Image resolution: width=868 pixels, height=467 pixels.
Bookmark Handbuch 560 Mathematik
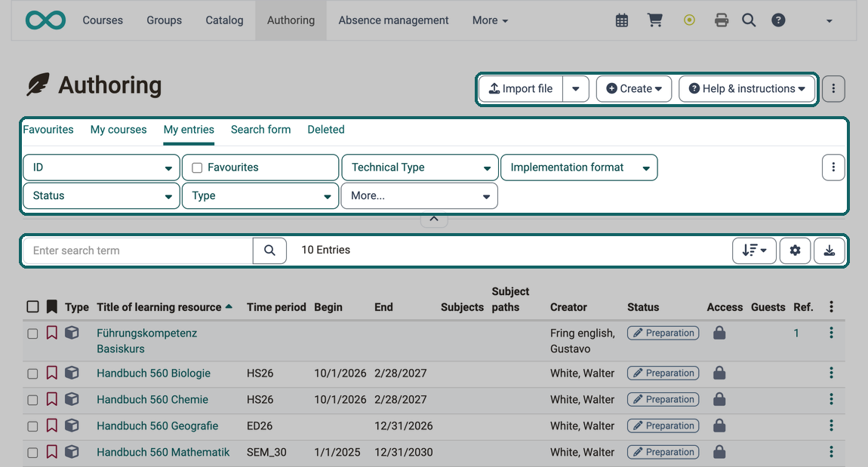pyautogui.click(x=51, y=452)
